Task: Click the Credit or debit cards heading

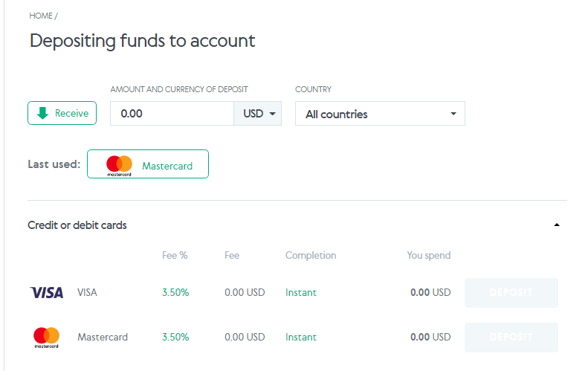Action: click(77, 225)
